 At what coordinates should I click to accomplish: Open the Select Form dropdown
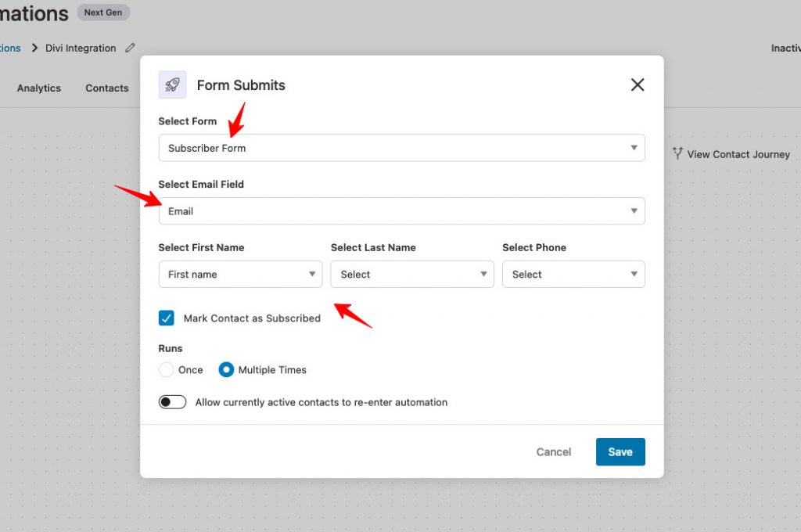[401, 148]
